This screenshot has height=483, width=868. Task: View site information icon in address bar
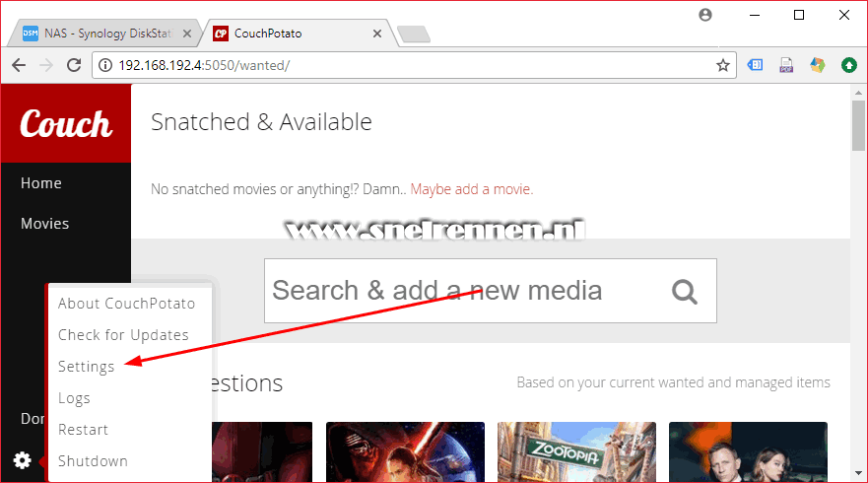pyautogui.click(x=105, y=65)
